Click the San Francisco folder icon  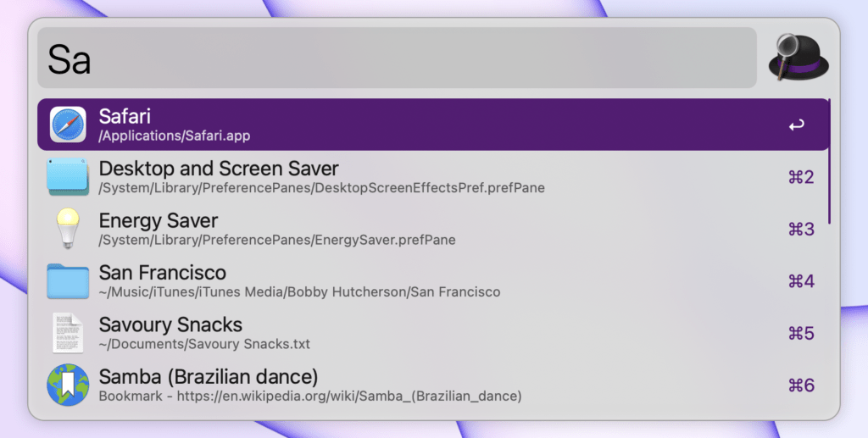(x=68, y=281)
